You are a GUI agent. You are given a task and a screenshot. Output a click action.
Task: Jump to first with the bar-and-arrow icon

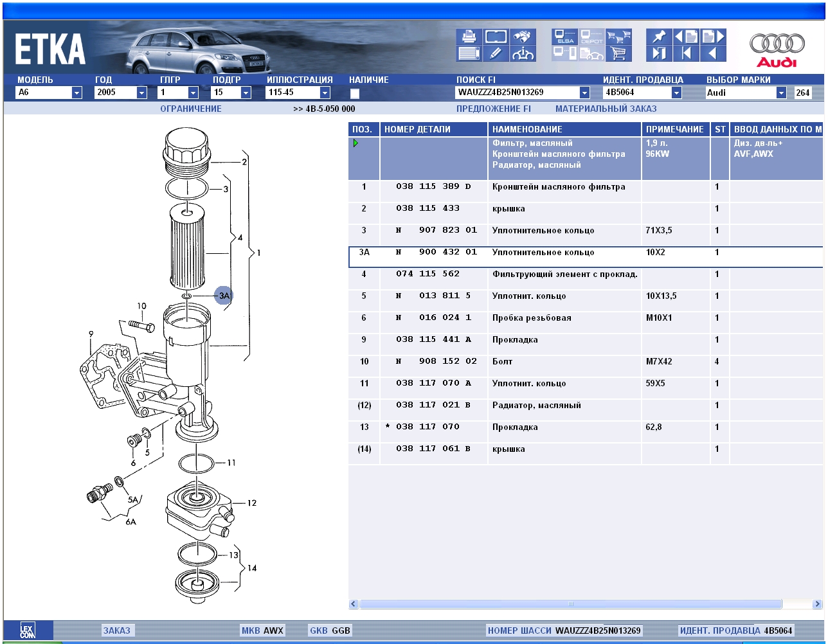[686, 53]
